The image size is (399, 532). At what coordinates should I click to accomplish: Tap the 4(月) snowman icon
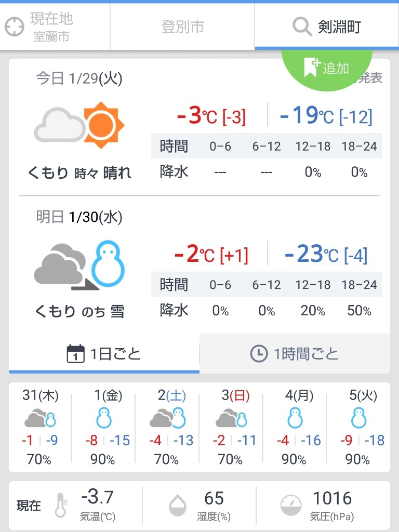click(295, 418)
